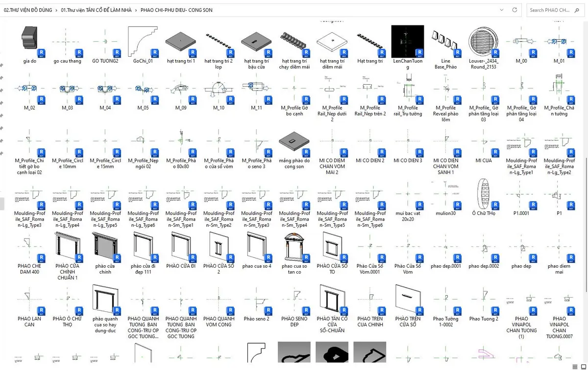Select the 'PHÀO SENO DEP' file name

pyautogui.click(x=294, y=322)
